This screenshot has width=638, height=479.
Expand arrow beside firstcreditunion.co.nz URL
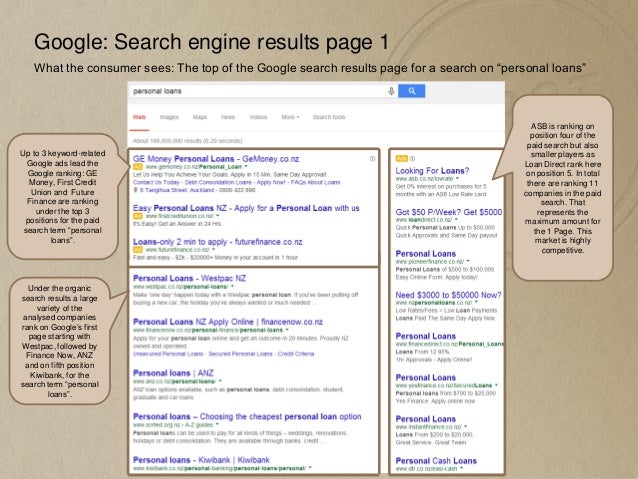[218, 216]
